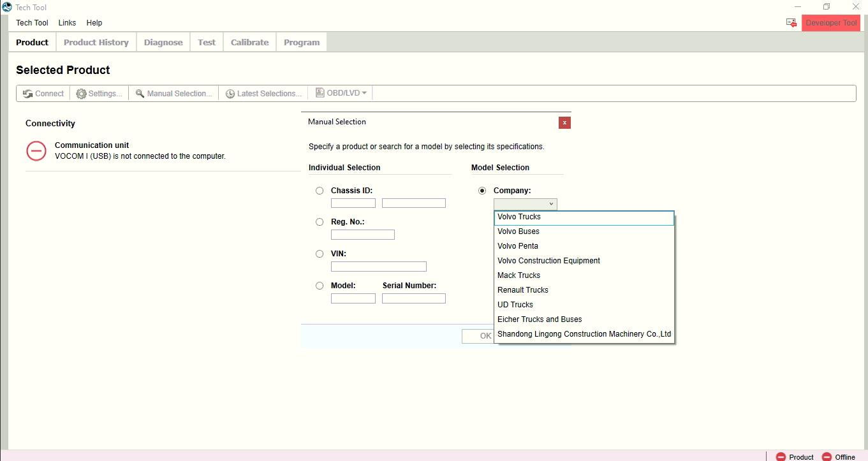The height and width of the screenshot is (461, 868).
Task: Click the OBD/LVD toolbar icon
Action: click(319, 92)
